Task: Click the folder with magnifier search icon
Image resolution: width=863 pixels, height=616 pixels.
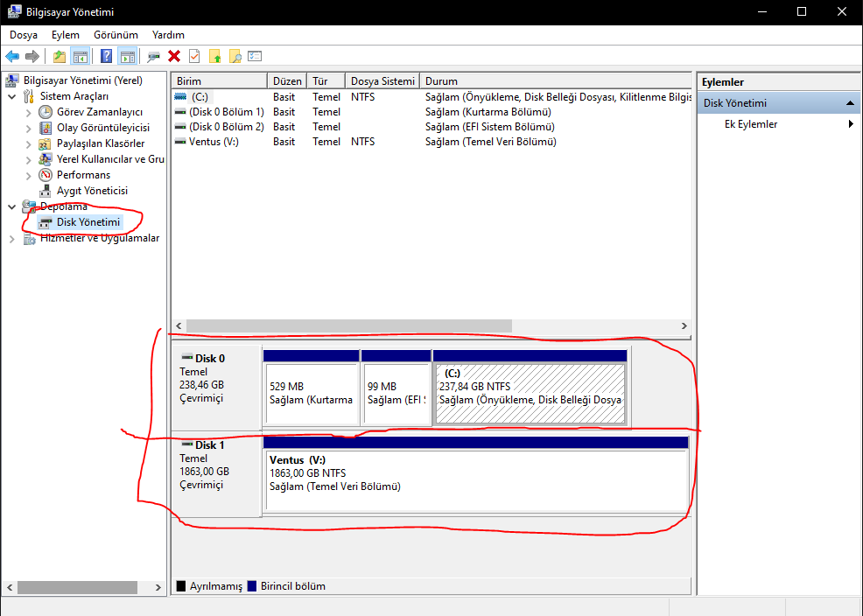Action: click(235, 56)
